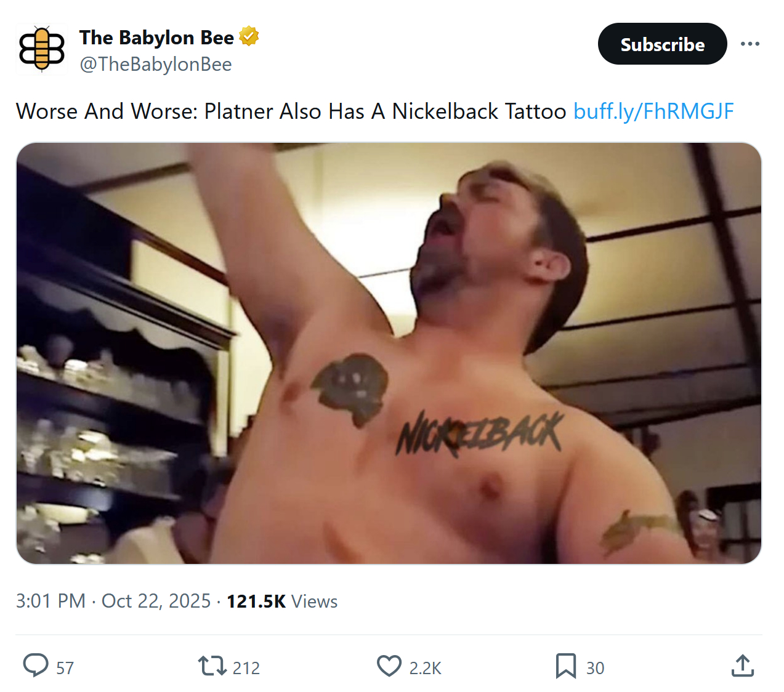Click the gold verified badge

coord(249,37)
